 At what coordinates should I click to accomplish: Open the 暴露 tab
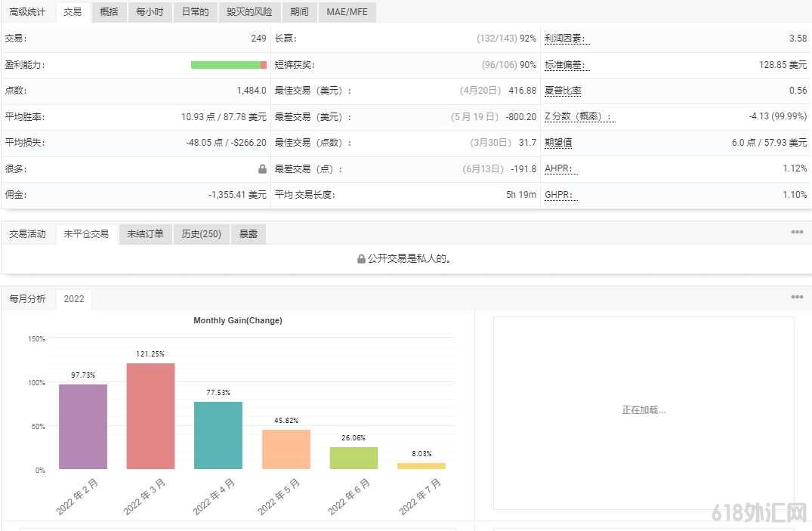pyautogui.click(x=248, y=234)
